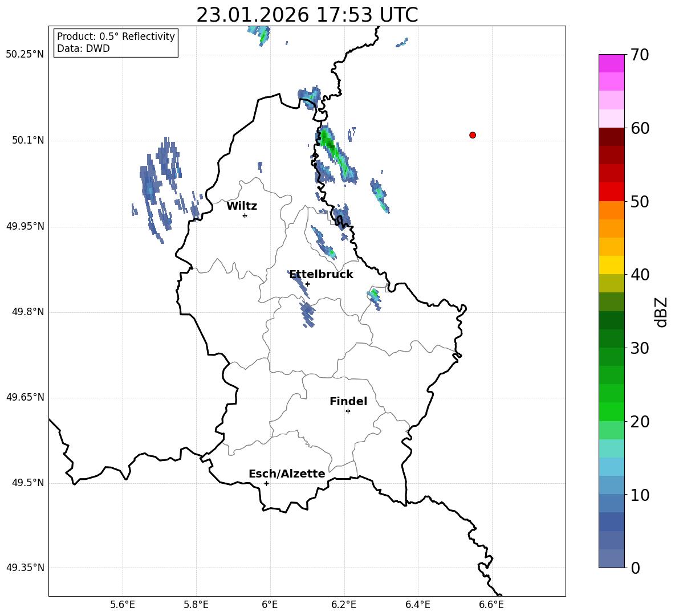The image size is (675, 616).
Task: Pick the orange swatch just below 50
Action: click(611, 210)
